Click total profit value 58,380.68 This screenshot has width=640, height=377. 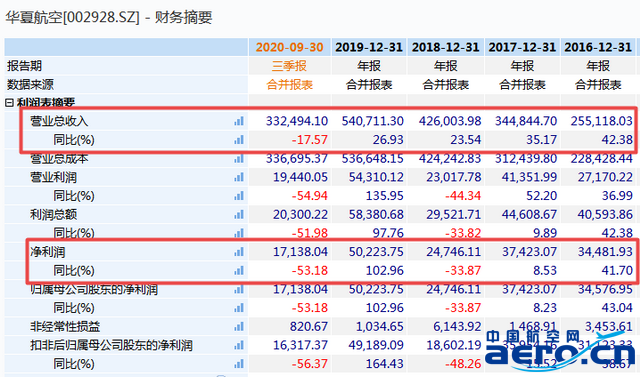pyautogui.click(x=376, y=215)
